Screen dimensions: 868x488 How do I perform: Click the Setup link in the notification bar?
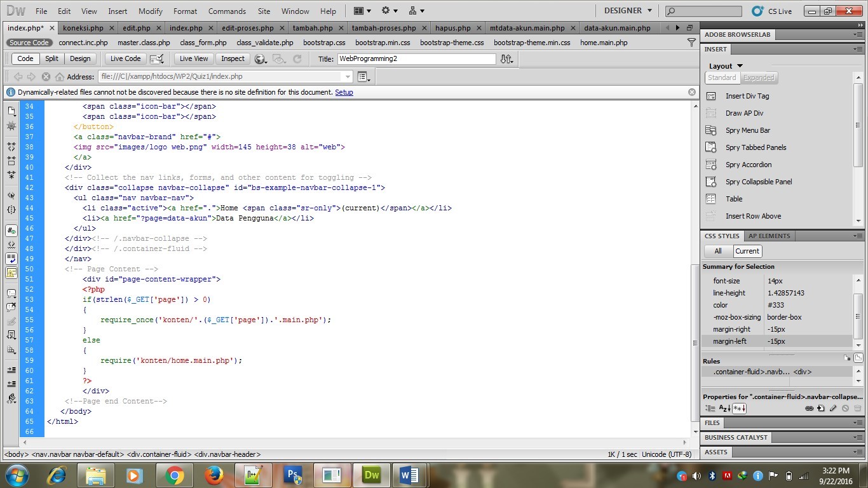click(x=344, y=92)
